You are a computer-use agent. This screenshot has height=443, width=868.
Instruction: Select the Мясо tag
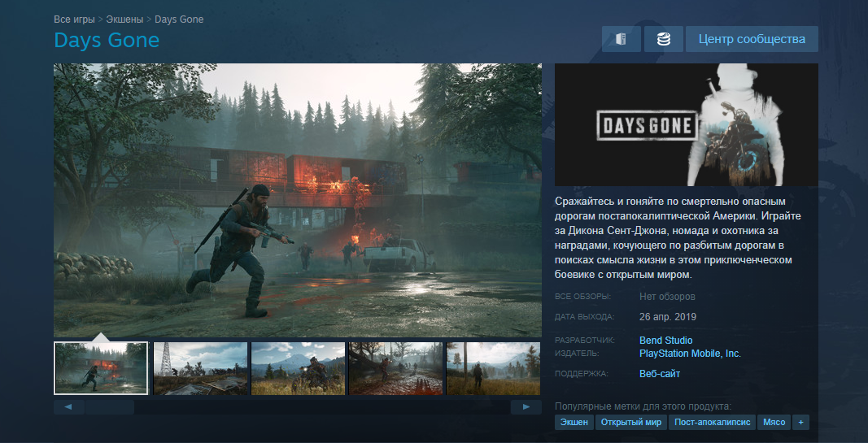pos(774,423)
